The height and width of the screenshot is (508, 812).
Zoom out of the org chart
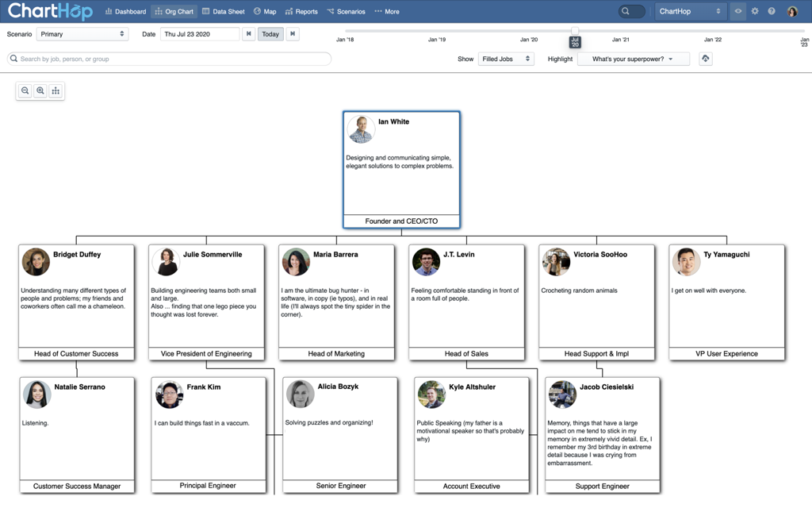click(25, 91)
